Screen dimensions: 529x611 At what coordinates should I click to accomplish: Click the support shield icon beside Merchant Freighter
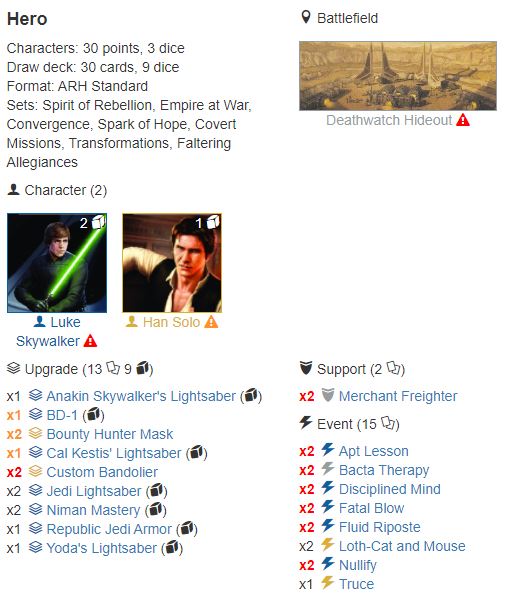coord(328,396)
